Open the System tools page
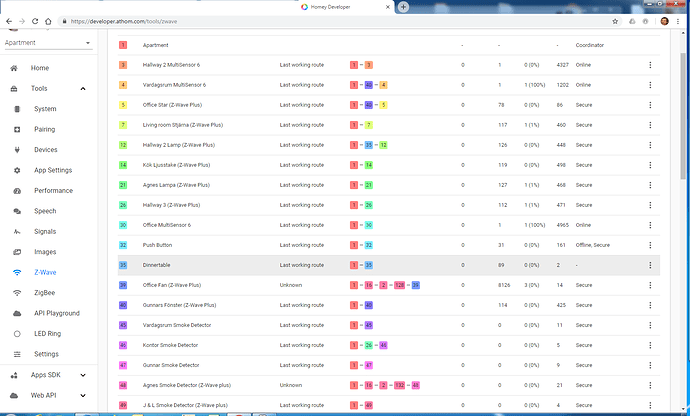The image size is (690, 416). [44, 109]
